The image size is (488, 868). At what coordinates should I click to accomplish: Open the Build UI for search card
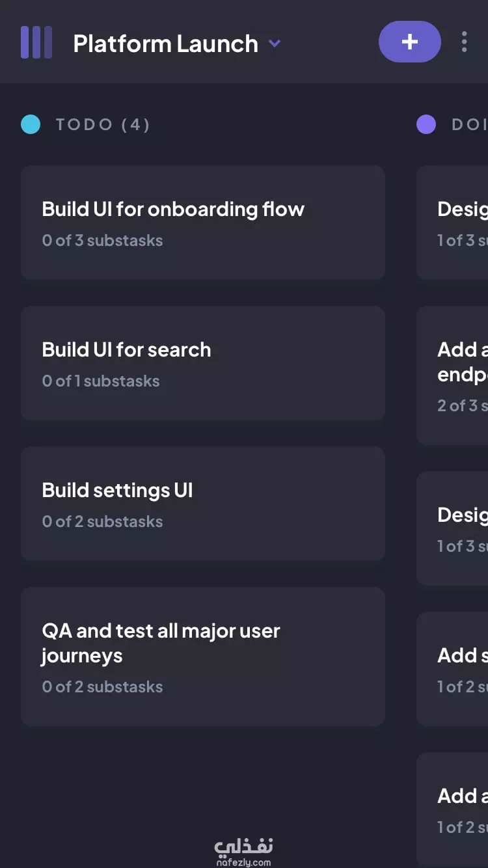tap(203, 363)
